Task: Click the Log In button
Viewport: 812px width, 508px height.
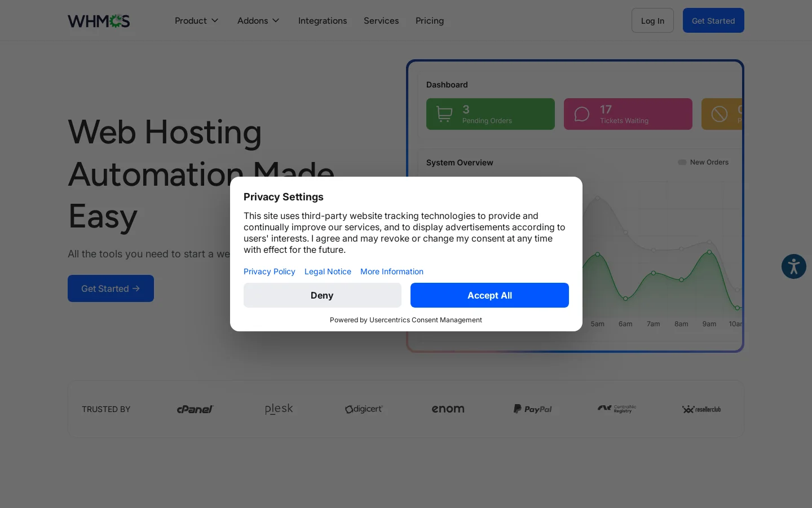Action: pos(652,20)
